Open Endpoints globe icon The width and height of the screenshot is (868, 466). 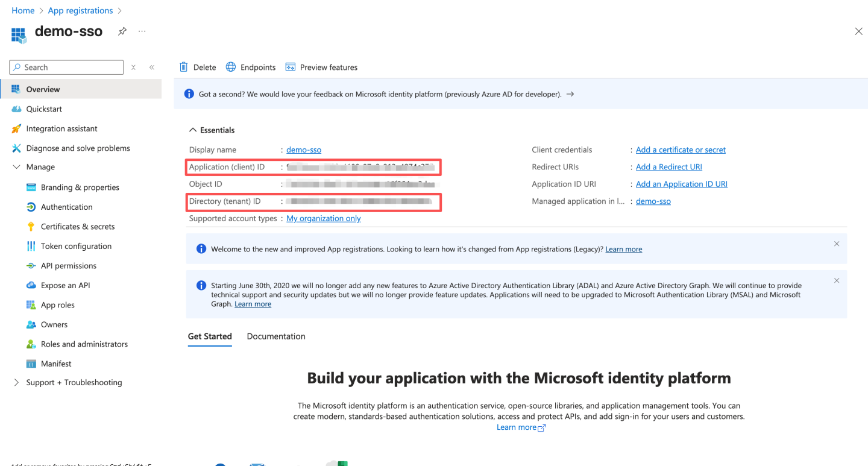tap(231, 67)
